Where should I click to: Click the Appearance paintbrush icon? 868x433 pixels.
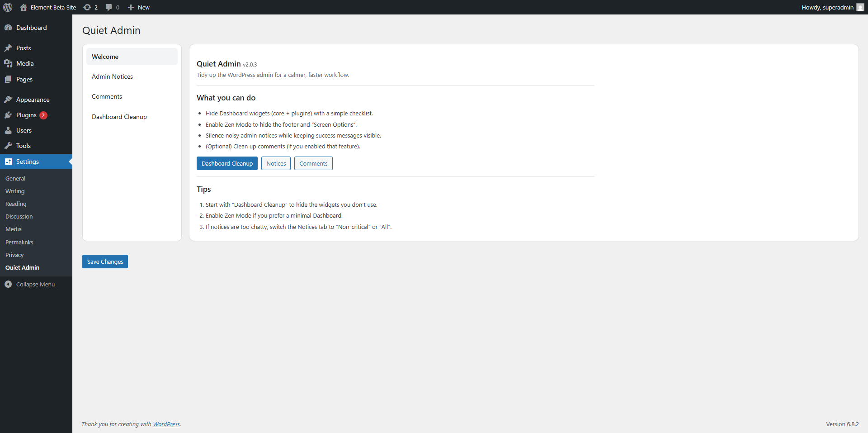coord(8,100)
